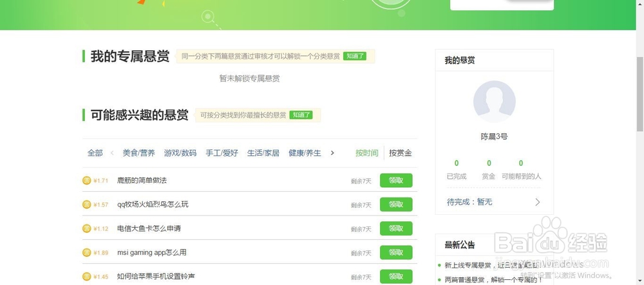The image size is (644, 285).
Task: Click the gold coin icon beside ¥1.45
Action: tap(87, 277)
